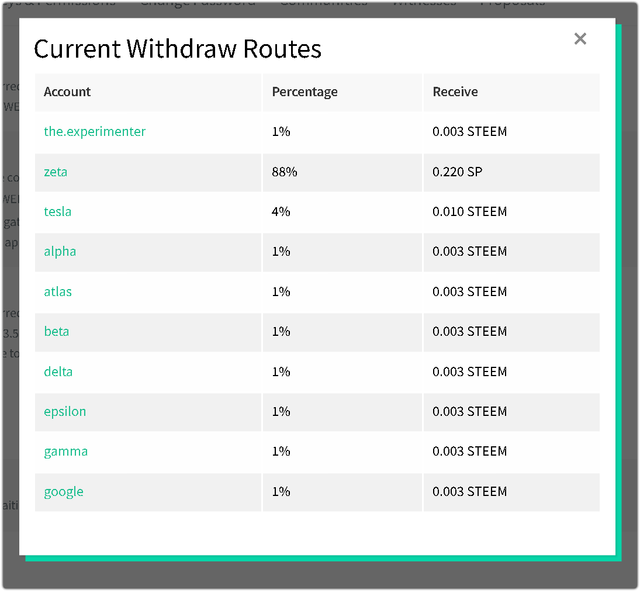Screen dimensions: 640x591
Task: Click the Current Withdraw Routes title
Action: pos(178,48)
